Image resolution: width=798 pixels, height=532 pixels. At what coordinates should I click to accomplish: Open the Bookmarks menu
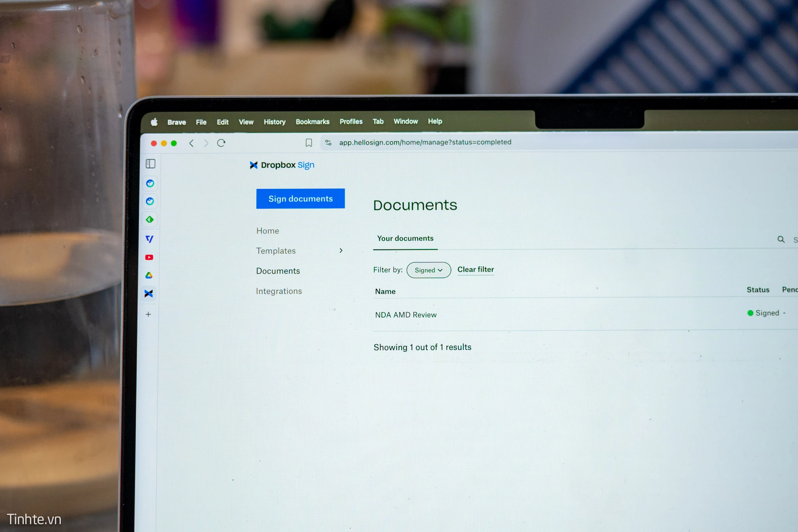click(x=312, y=122)
